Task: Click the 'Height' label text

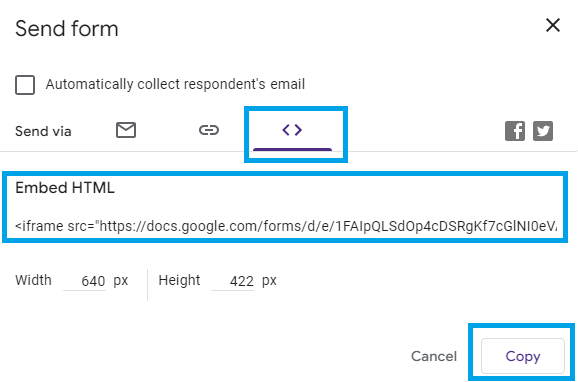Action: (179, 280)
